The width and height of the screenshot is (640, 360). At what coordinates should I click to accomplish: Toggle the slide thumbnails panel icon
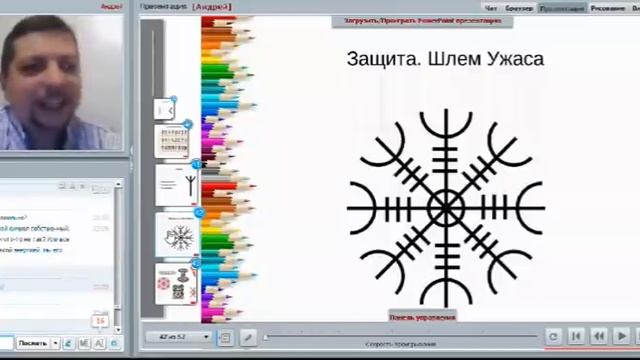tap(225, 338)
